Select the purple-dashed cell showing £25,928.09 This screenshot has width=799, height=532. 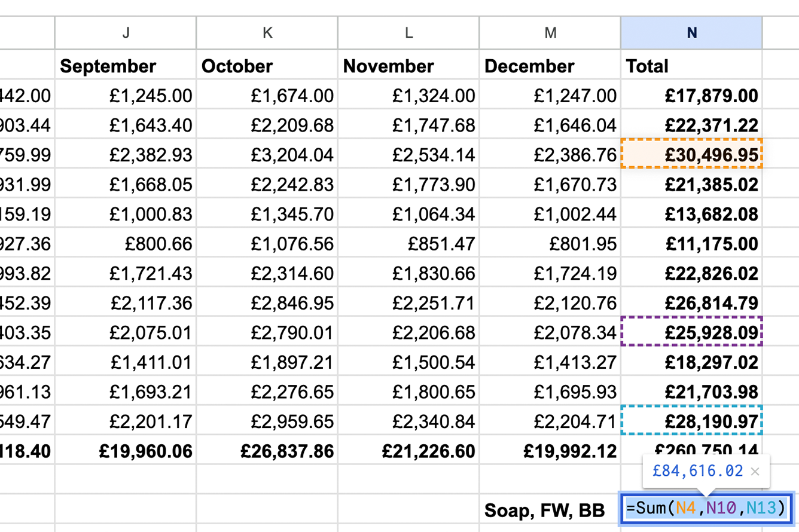pyautogui.click(x=691, y=330)
